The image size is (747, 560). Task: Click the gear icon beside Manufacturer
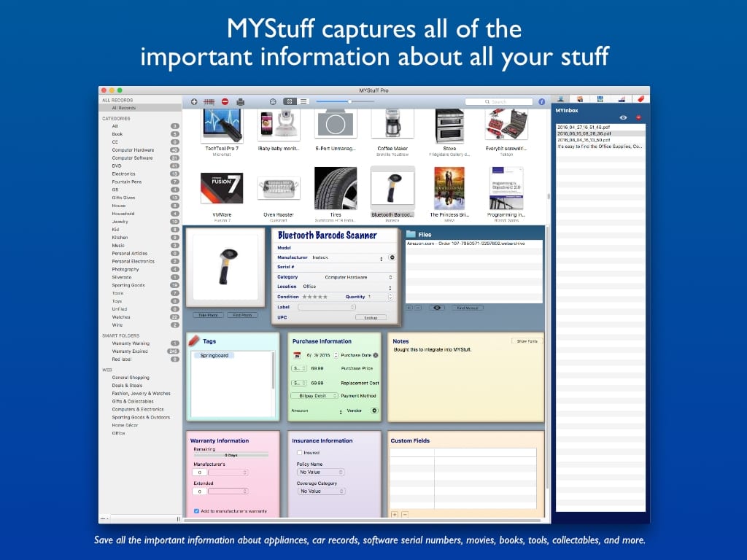pyautogui.click(x=392, y=257)
